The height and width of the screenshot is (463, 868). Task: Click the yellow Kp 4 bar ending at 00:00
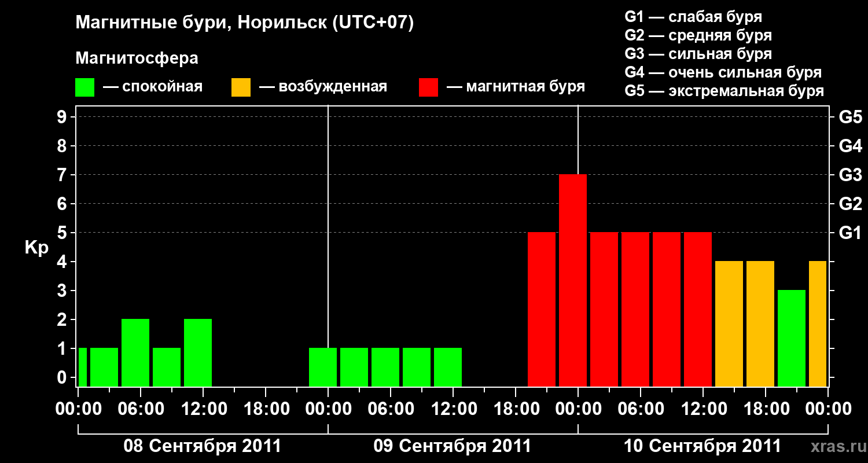818,324
